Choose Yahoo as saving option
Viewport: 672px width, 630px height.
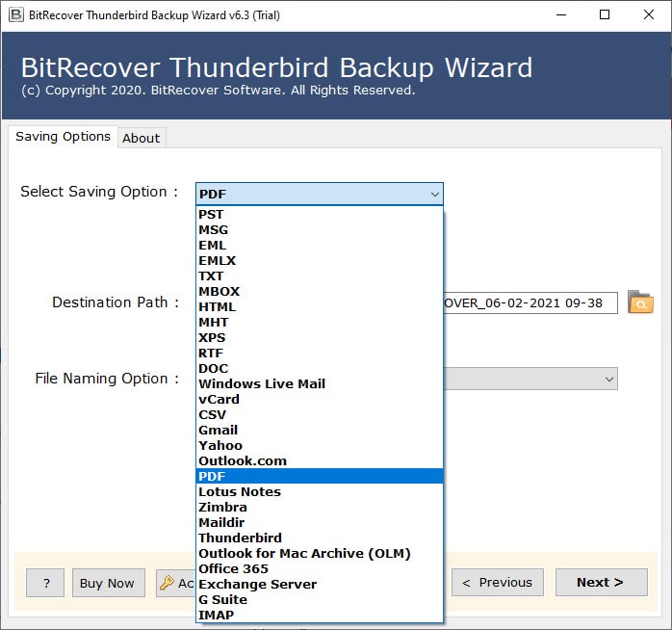(320, 446)
